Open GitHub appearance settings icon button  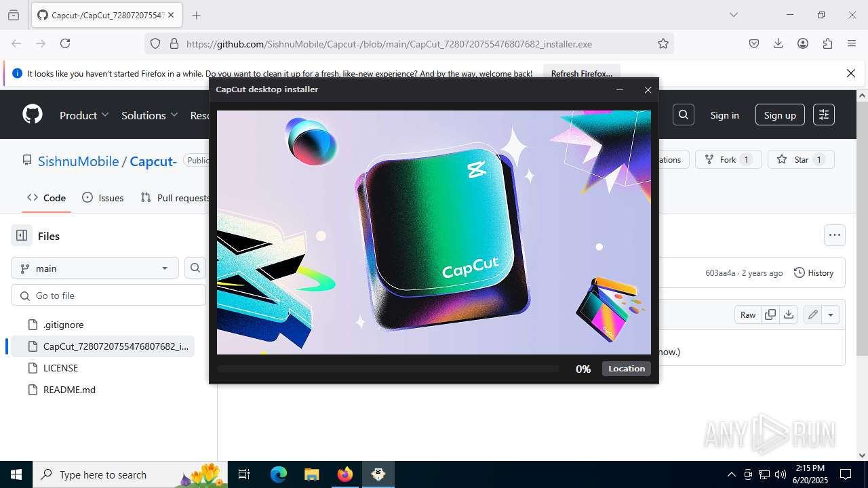824,115
